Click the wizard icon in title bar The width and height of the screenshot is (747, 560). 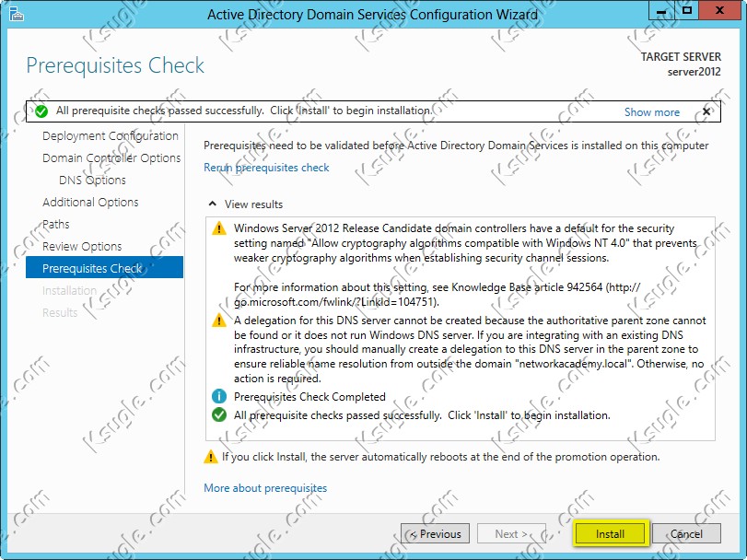click(17, 15)
